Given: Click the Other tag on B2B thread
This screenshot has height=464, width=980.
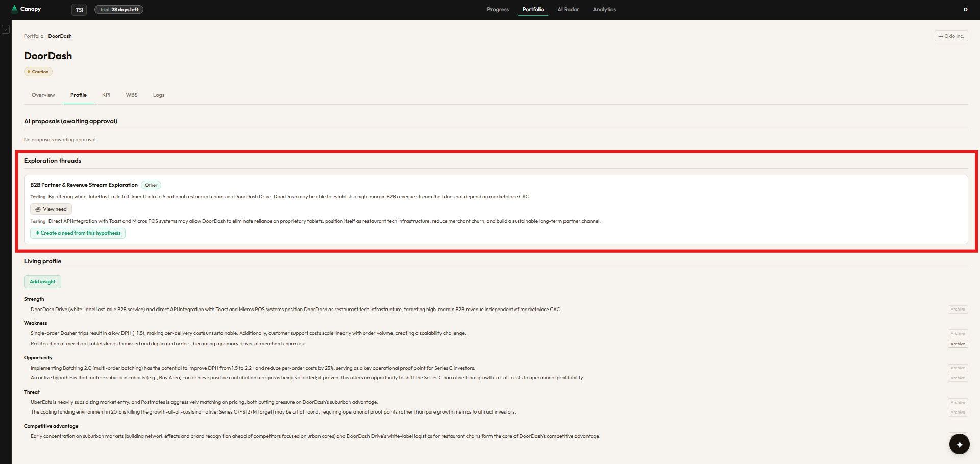Looking at the screenshot, I should [151, 185].
